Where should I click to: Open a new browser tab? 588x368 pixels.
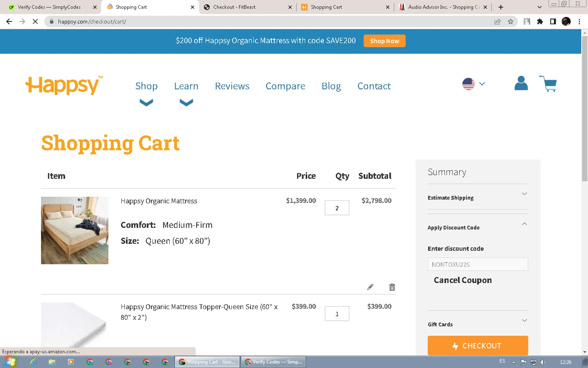(x=501, y=7)
